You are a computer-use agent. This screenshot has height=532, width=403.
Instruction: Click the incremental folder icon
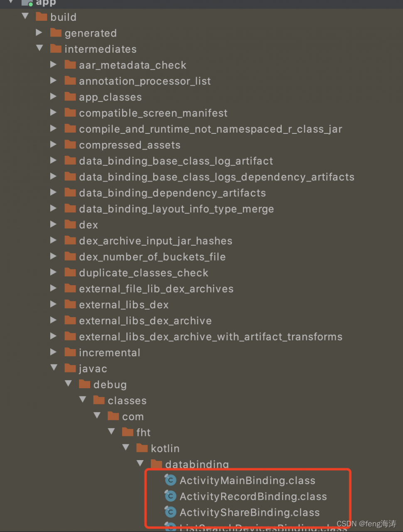point(70,352)
